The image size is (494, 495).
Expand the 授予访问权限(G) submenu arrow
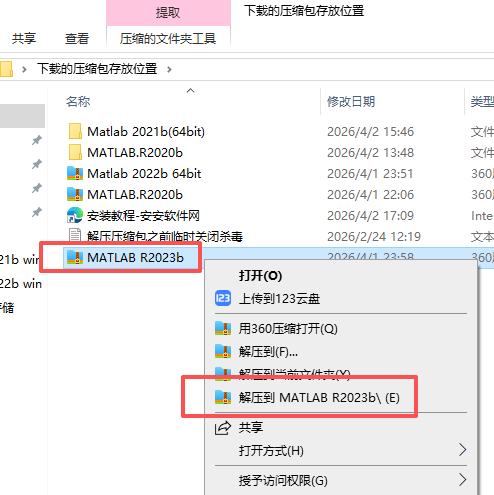462,480
